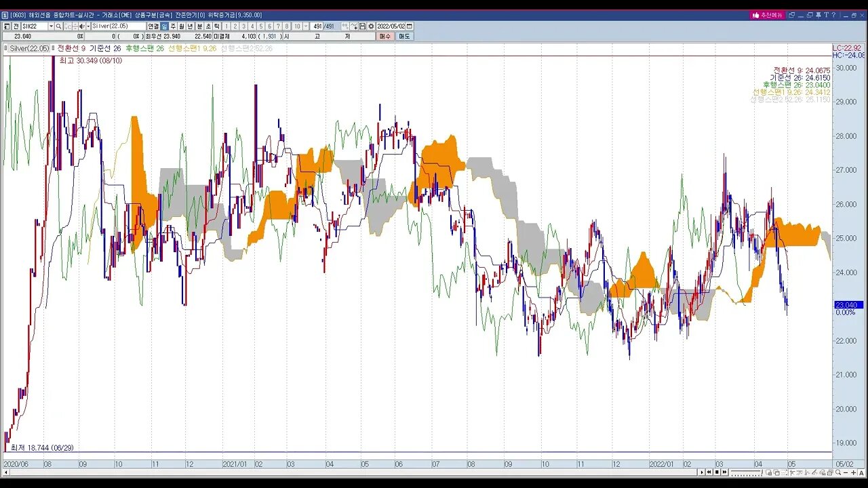This screenshot has width=868, height=488.
Task: Click the 전 button beside symbol field
Action: point(16,26)
